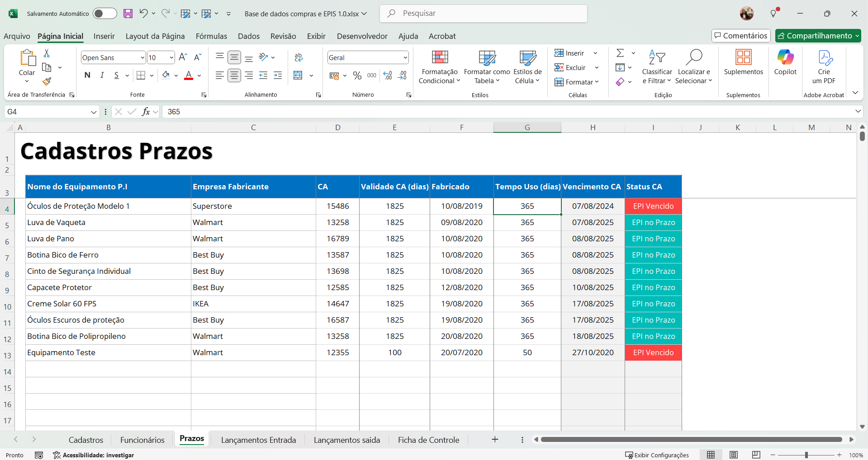Viewport: 868px width, 460px height.
Task: Click the Save disk icon
Action: (x=128, y=14)
